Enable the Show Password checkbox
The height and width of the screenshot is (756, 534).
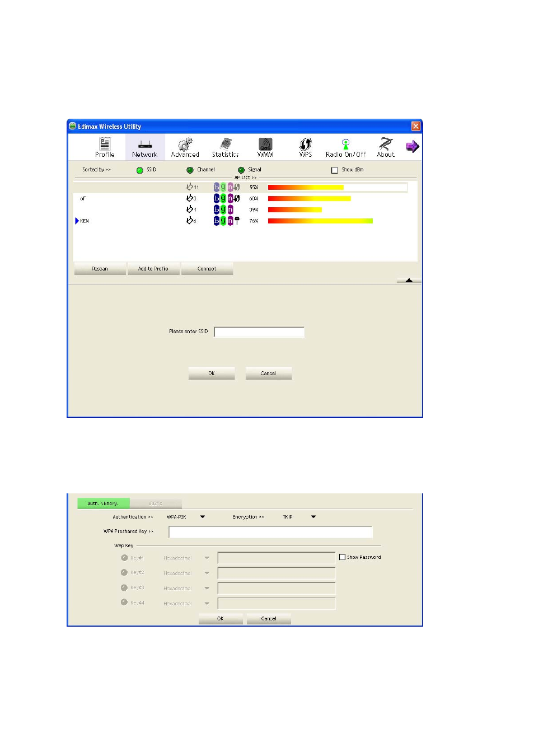point(342,557)
